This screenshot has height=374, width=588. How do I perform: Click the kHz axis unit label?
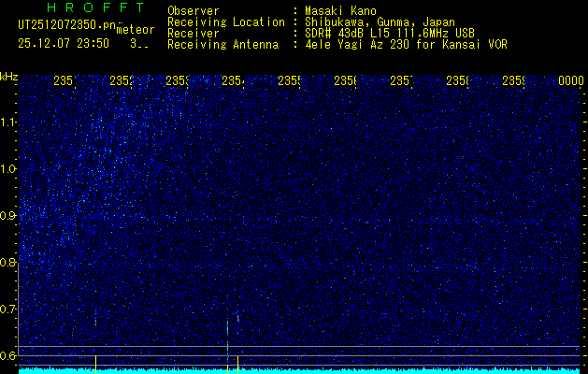(x=9, y=77)
